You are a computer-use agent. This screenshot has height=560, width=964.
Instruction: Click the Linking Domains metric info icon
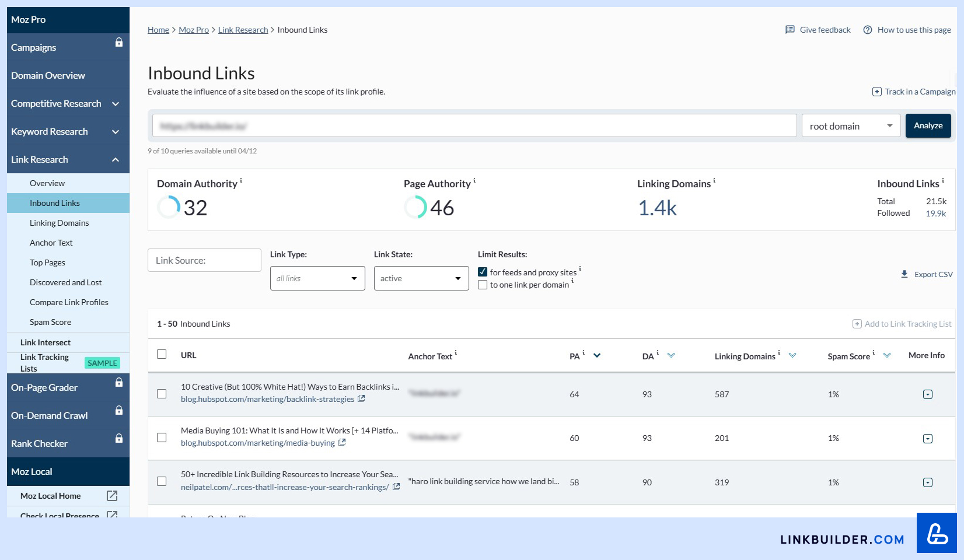pos(714,181)
